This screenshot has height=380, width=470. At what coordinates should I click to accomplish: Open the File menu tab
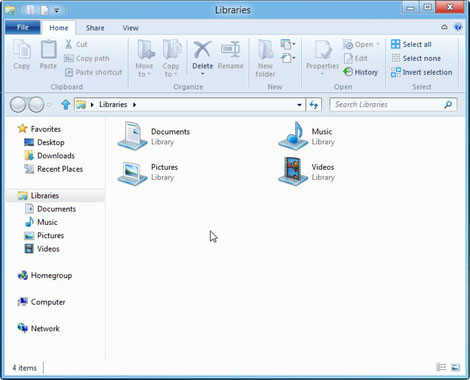pos(23,27)
